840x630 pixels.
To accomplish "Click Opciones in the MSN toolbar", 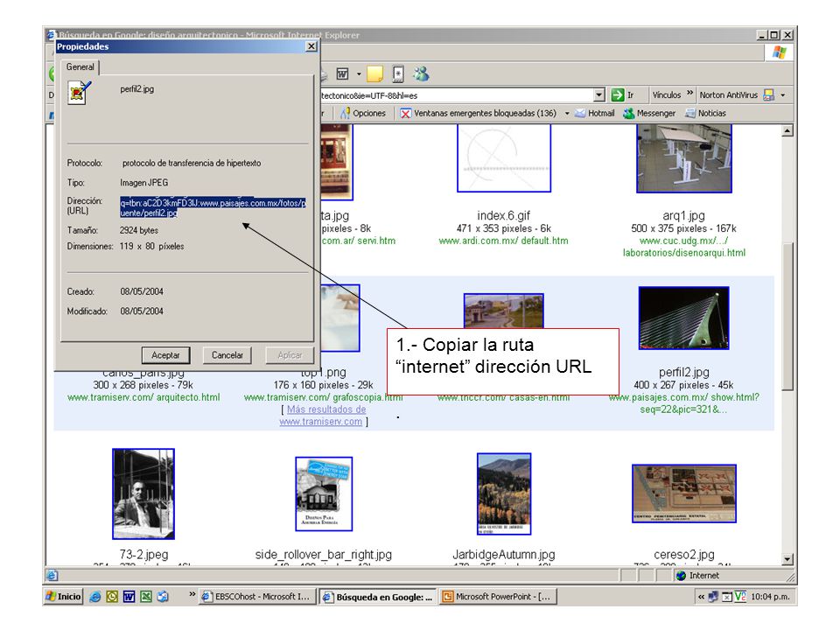I will click(x=363, y=113).
